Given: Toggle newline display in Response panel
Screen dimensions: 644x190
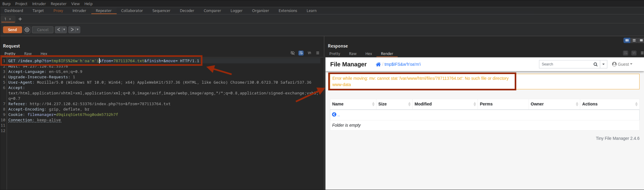Looking at the screenshot, I should coord(634,53).
